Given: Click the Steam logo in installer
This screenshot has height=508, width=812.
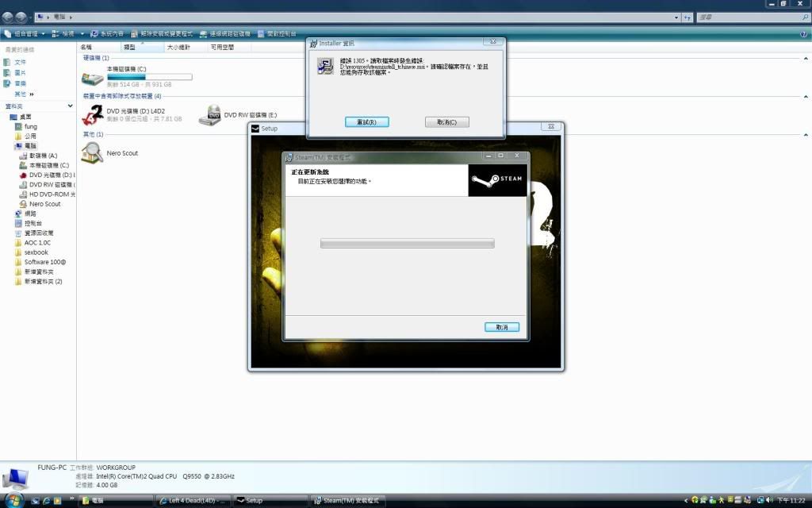Looking at the screenshot, I should pos(498,180).
